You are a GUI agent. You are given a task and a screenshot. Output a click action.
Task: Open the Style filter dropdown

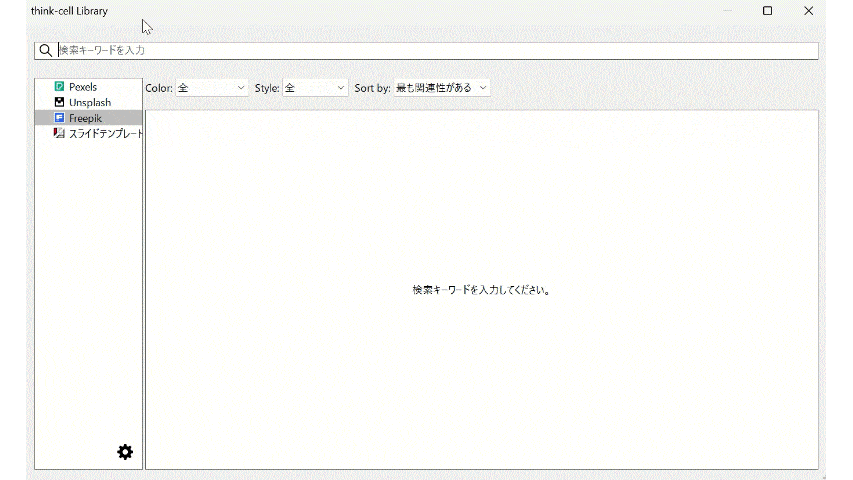[315, 88]
